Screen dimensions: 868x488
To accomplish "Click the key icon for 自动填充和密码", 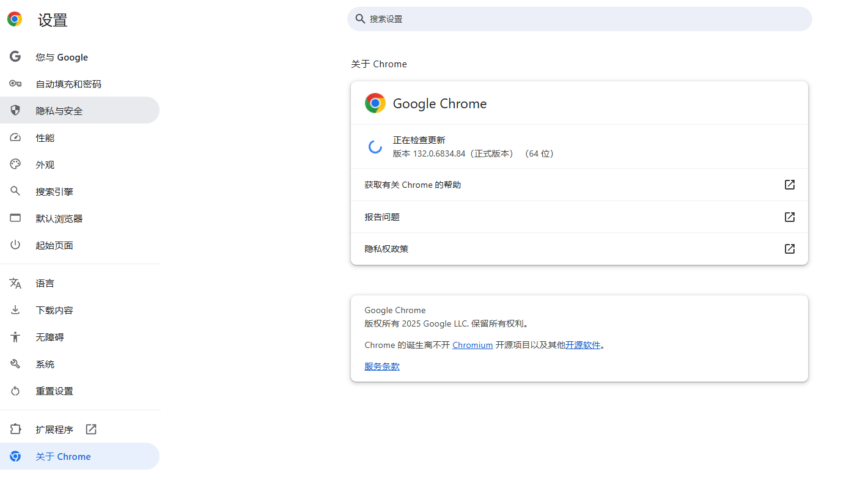I will click(15, 84).
